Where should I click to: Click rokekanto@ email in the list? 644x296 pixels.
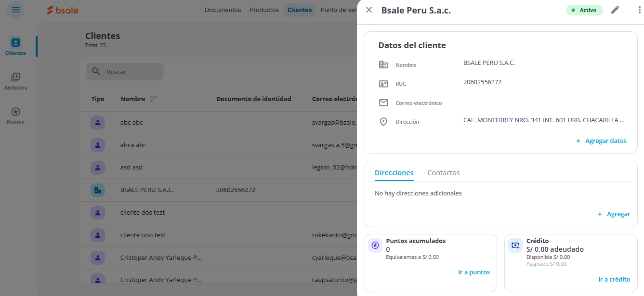coord(334,235)
